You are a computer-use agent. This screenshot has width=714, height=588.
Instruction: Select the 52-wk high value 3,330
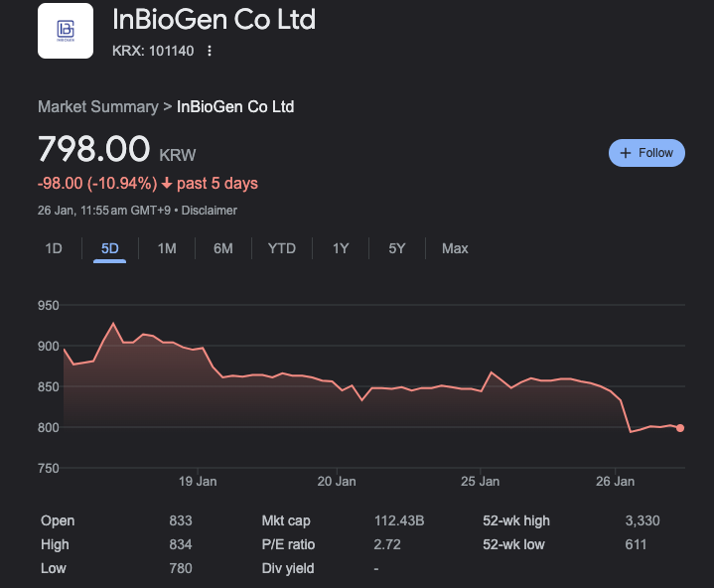(643, 520)
